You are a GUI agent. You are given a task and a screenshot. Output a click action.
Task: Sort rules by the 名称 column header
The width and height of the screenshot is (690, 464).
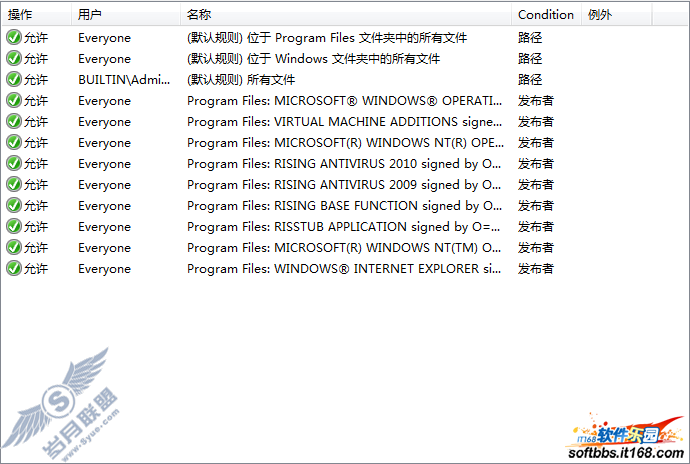[346, 15]
